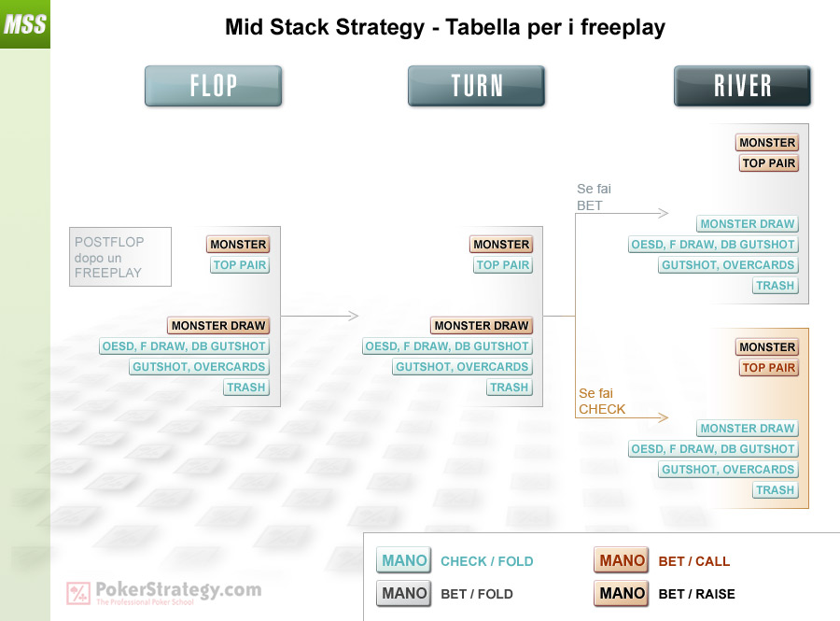
Task: Select the FLOP stage header button
Action: coord(213,86)
